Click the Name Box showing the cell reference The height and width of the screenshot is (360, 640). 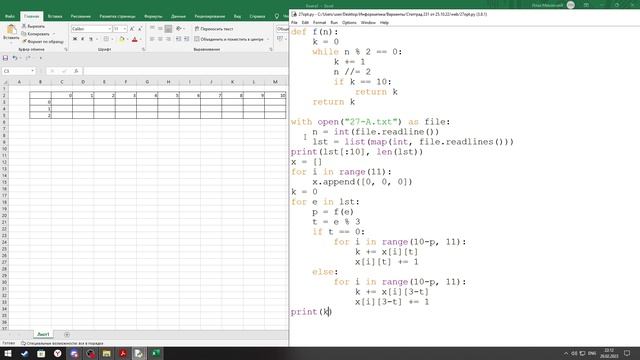(x=19, y=71)
